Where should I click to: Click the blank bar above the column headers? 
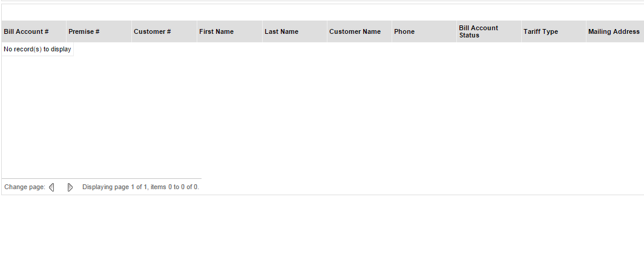(321, 12)
